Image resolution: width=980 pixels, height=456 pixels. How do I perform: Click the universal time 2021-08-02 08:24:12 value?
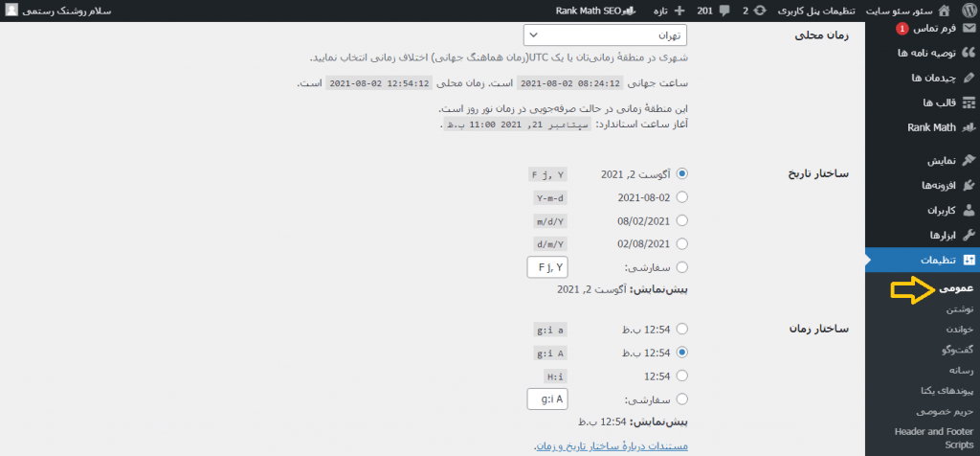tap(570, 82)
